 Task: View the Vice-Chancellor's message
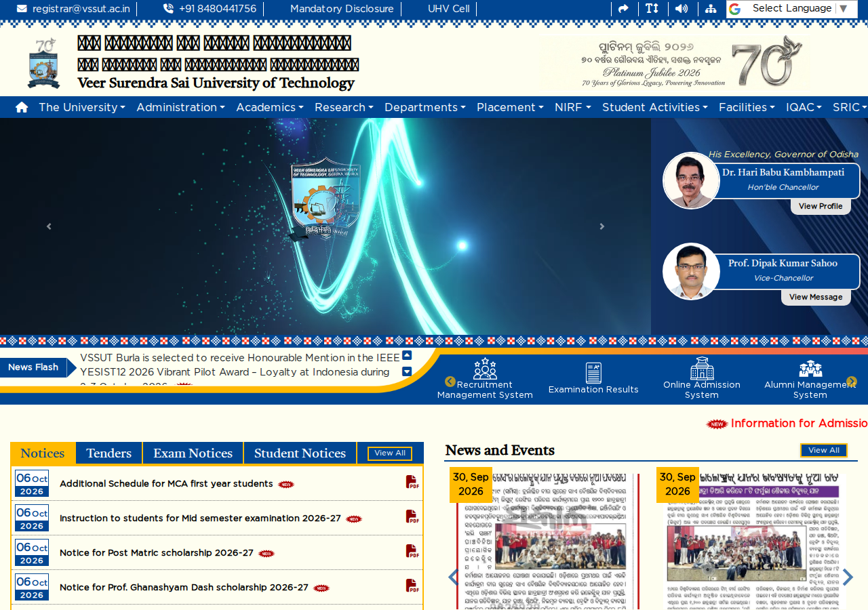coord(816,297)
